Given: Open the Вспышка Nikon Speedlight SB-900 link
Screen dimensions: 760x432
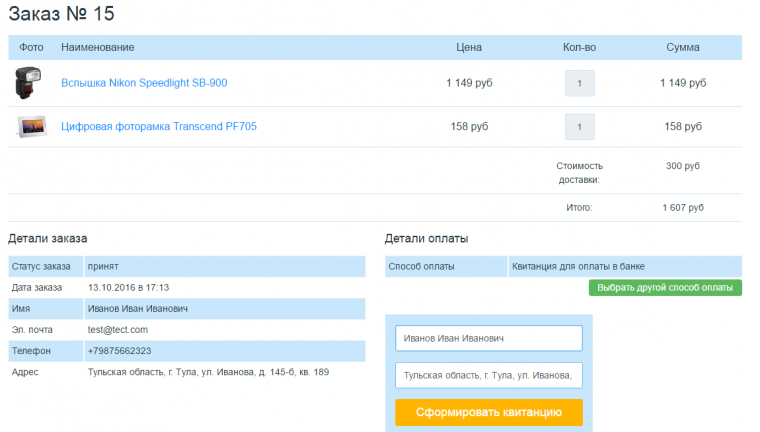Looking at the screenshot, I should pos(144,83).
